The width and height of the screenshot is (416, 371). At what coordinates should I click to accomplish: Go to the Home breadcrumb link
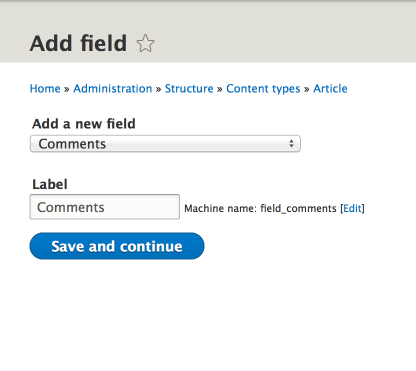coord(45,89)
